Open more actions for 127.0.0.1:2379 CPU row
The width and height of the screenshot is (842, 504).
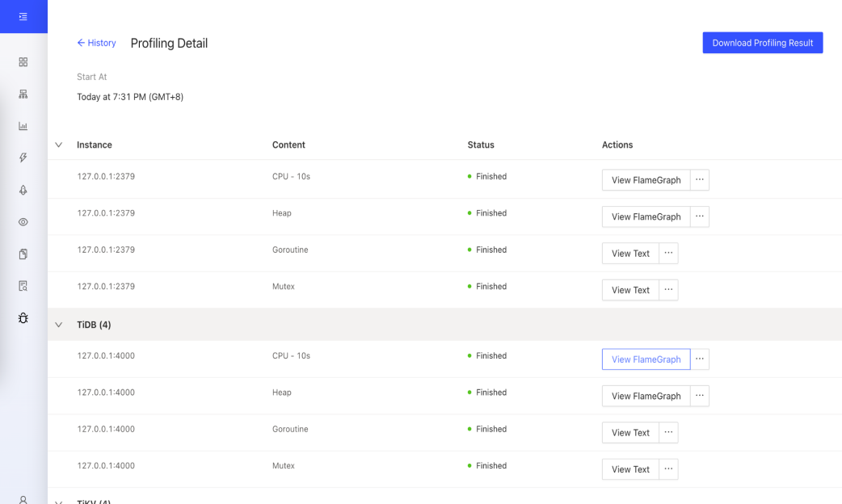(700, 180)
